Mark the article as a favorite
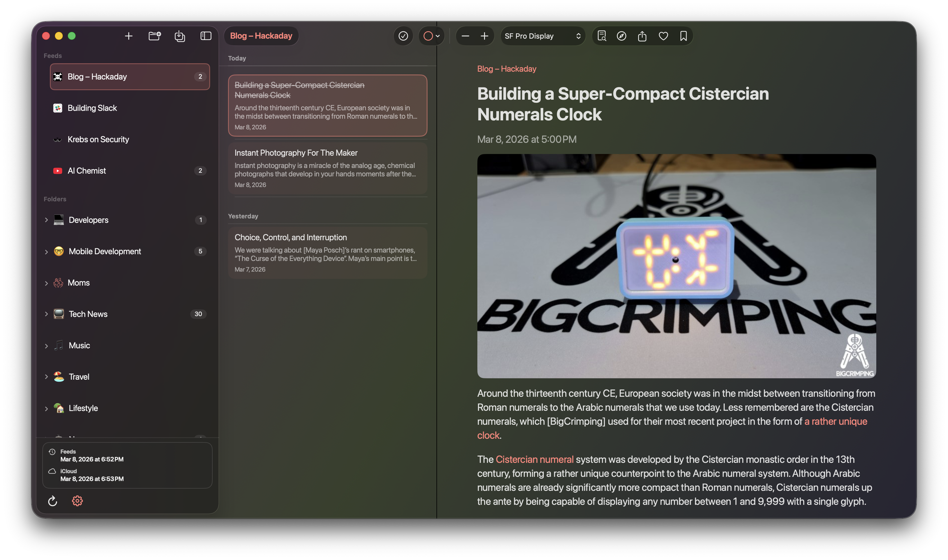Image resolution: width=948 pixels, height=560 pixels. [x=663, y=36]
